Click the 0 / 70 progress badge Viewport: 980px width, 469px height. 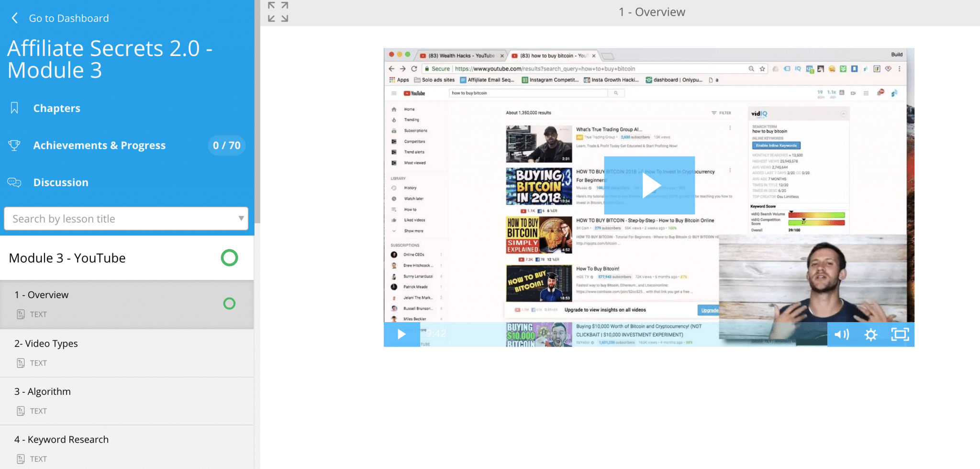coord(227,145)
